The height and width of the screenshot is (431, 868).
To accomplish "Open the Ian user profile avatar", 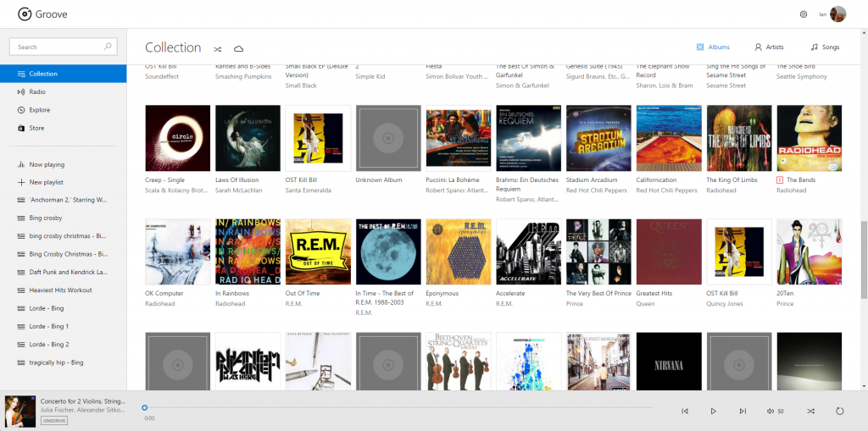I will 837,14.
